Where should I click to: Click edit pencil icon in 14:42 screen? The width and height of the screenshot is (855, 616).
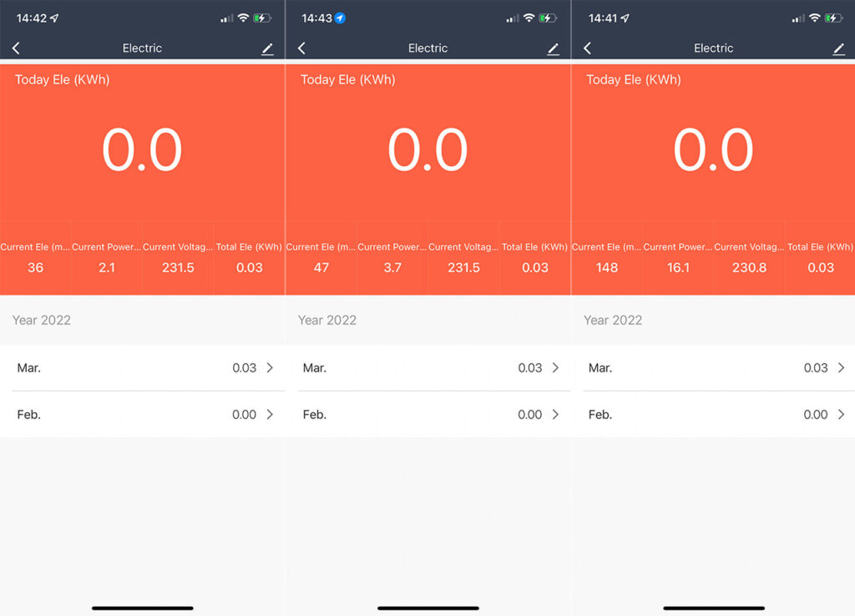(x=267, y=49)
